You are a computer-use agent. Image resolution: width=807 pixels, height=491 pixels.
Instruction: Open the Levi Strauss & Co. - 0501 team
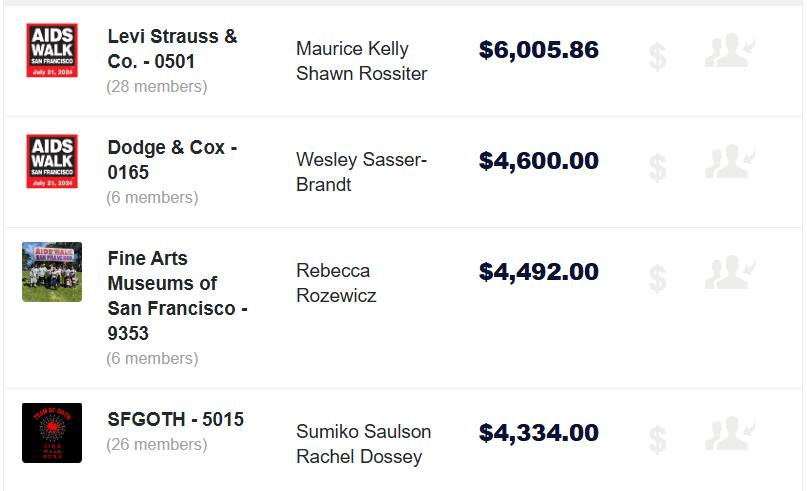[172, 49]
